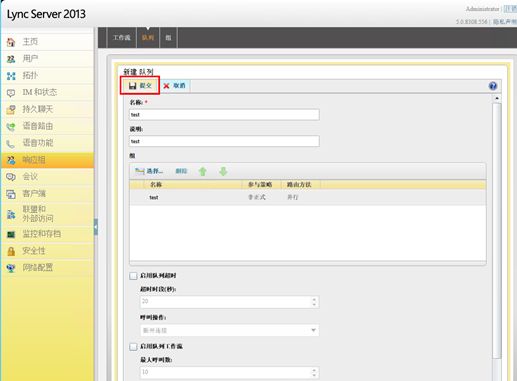Click the 语音路由 voice routing icon
The image size is (517, 381).
[11, 127]
